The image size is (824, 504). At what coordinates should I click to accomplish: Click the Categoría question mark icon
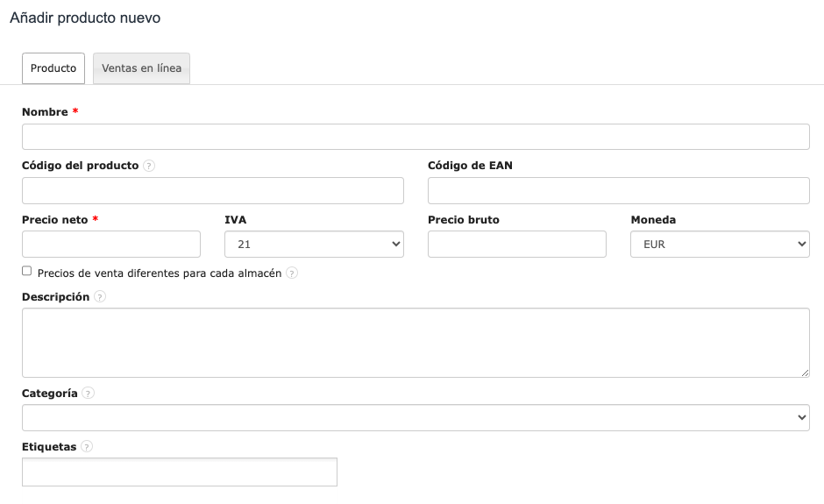click(x=88, y=394)
